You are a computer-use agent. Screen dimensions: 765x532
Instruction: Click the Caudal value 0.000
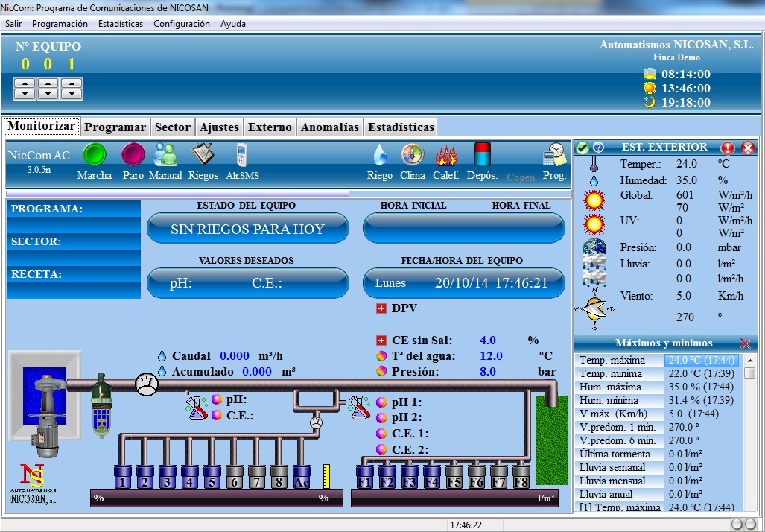pyautogui.click(x=235, y=356)
